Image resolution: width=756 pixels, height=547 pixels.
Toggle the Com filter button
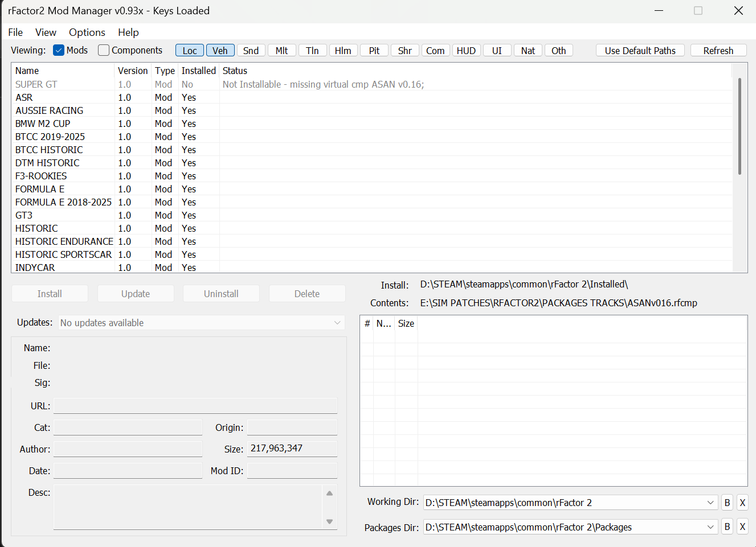pos(435,51)
